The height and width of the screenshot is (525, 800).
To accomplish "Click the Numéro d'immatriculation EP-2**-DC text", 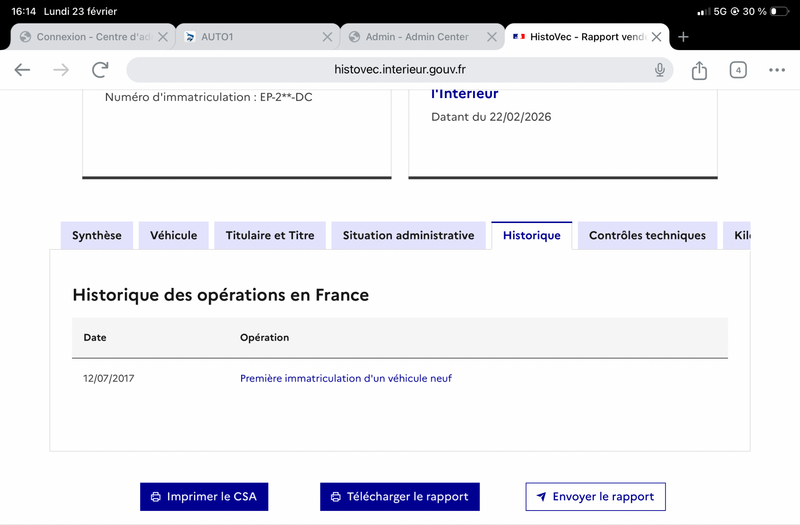I will [x=209, y=97].
